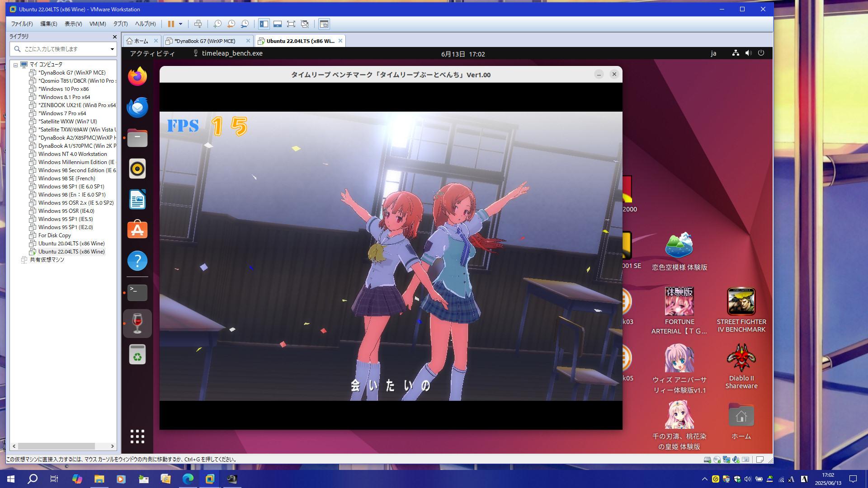Toggle Unity mode toolbar icon
The image size is (868, 488).
(x=305, y=24)
